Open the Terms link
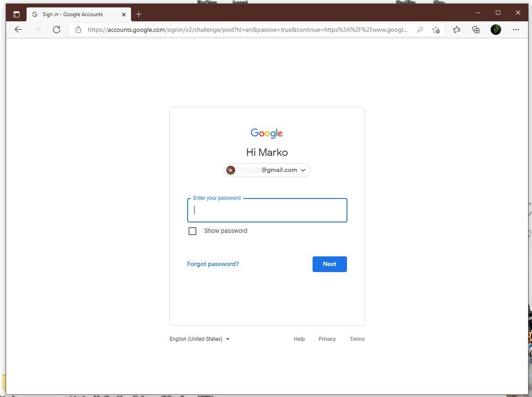Screen dimensions: 532x397 pyautogui.click(x=357, y=339)
